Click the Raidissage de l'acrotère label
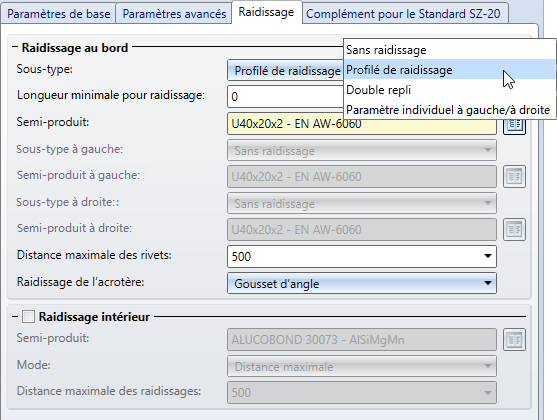Image resolution: width=557 pixels, height=420 pixels. click(x=81, y=282)
